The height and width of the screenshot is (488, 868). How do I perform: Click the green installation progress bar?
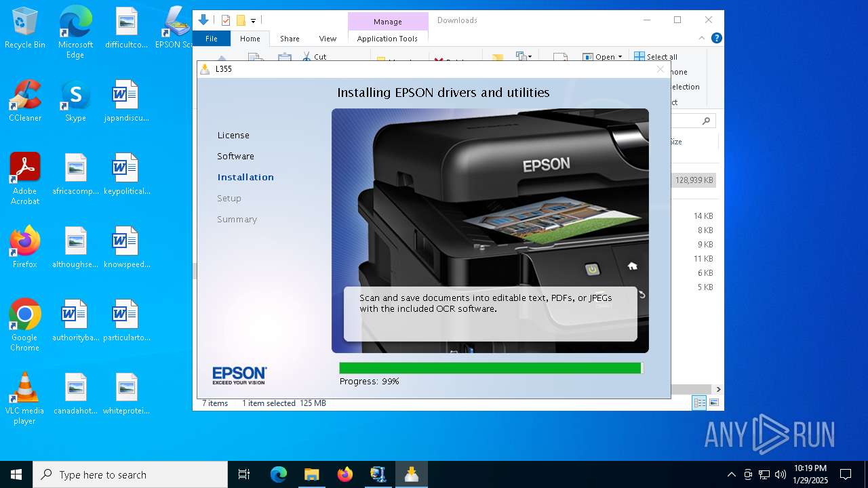[491, 368]
